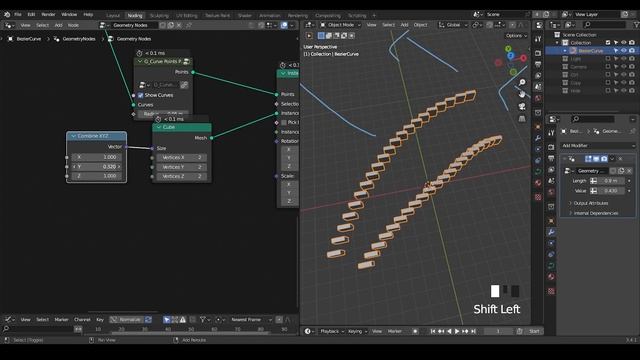Collapse the Cube node
Viewport: 640px width, 360px height.
(159, 127)
